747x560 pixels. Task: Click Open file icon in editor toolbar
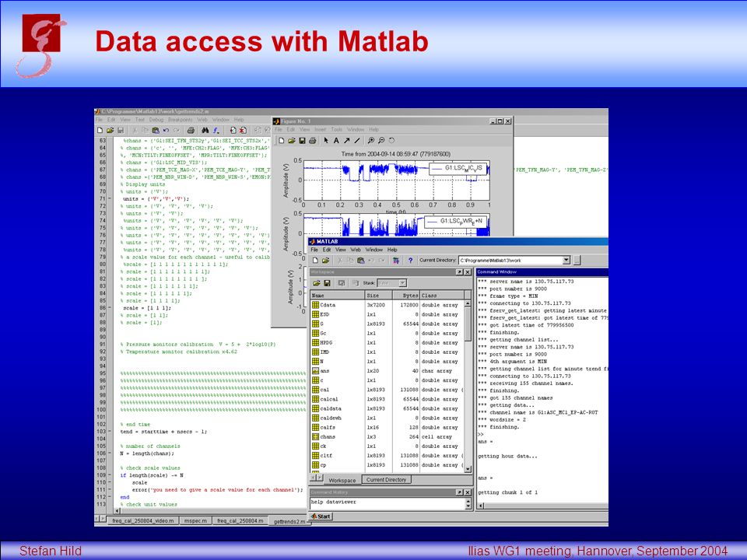point(110,130)
